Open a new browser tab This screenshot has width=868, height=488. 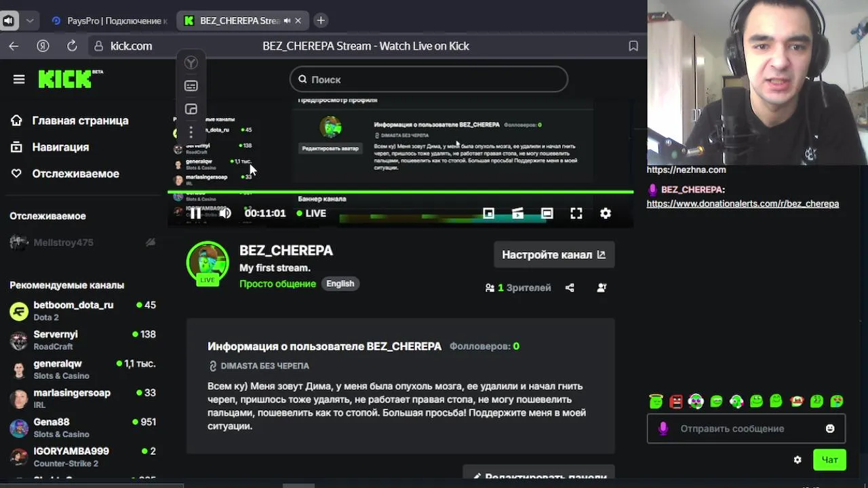point(321,20)
